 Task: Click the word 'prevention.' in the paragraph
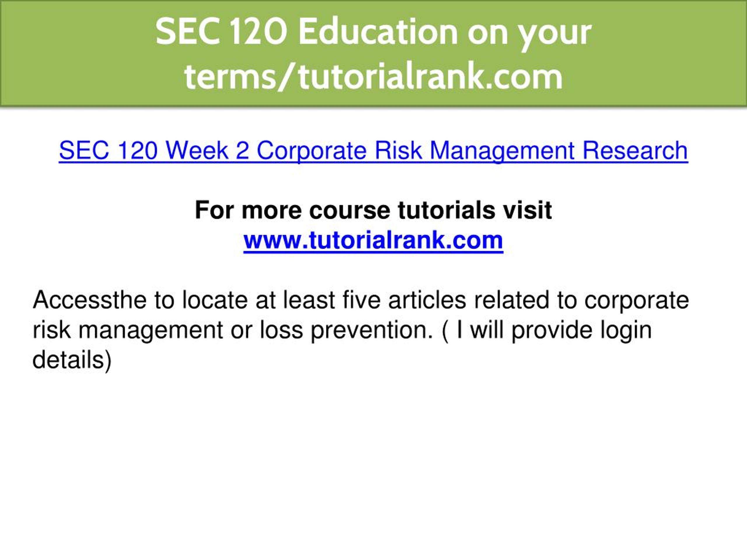click(372, 331)
